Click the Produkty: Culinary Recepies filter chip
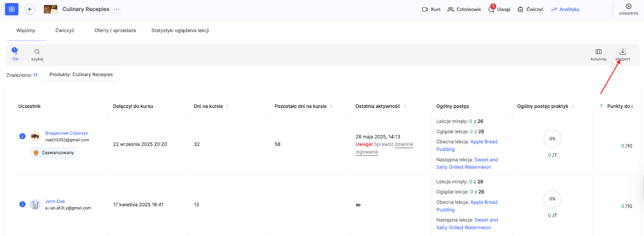 81,75
